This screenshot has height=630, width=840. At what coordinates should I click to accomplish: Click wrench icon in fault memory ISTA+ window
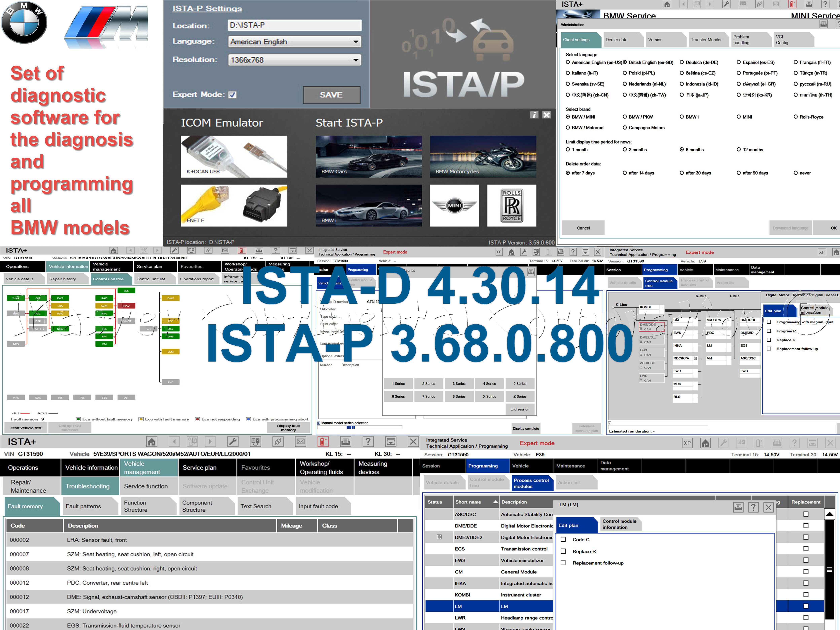[x=233, y=442]
